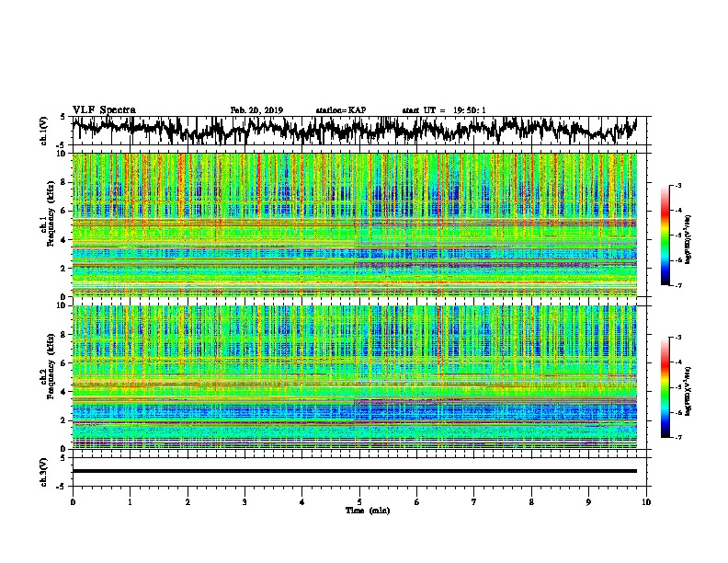
Task: Click inside the ch.1 spectrogram panel
Action: [x=355, y=224]
